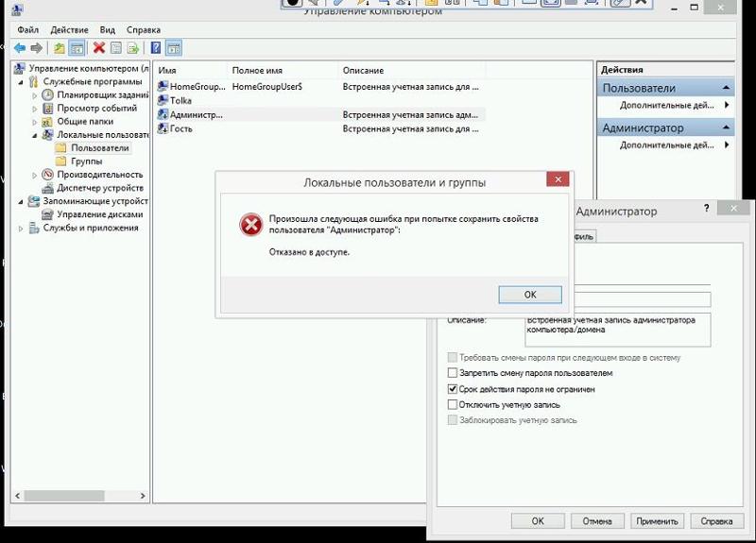Click the Общие папки icon
This screenshot has width=756, height=543.
(x=47, y=122)
